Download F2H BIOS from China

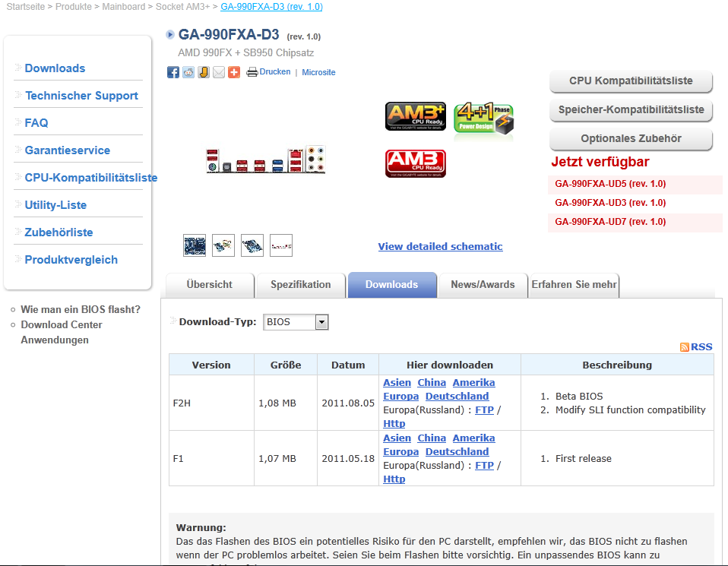432,383
